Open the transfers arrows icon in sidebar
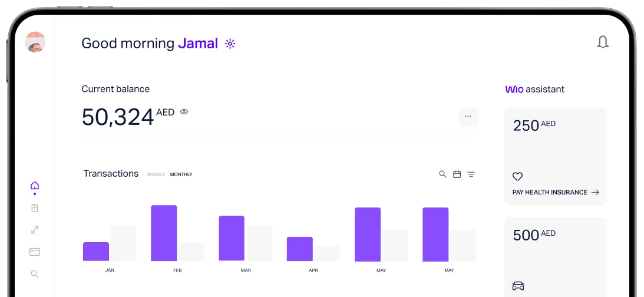 coord(35,230)
